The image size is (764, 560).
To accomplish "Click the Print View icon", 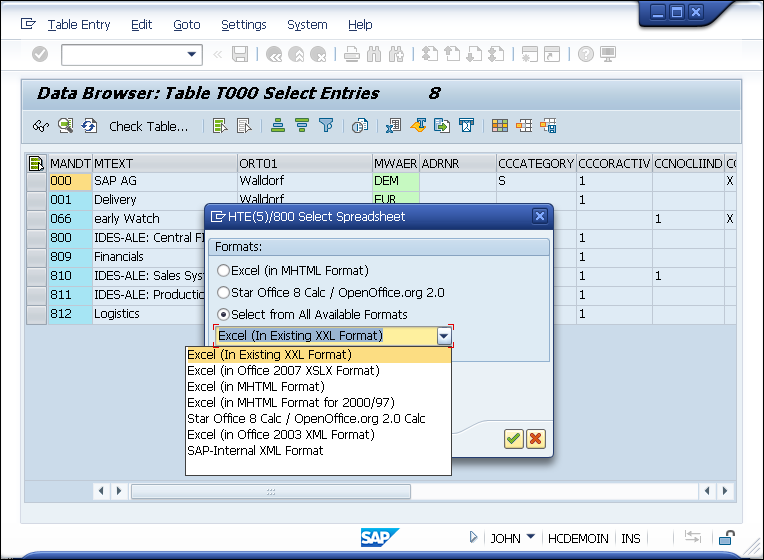I will coord(360,126).
